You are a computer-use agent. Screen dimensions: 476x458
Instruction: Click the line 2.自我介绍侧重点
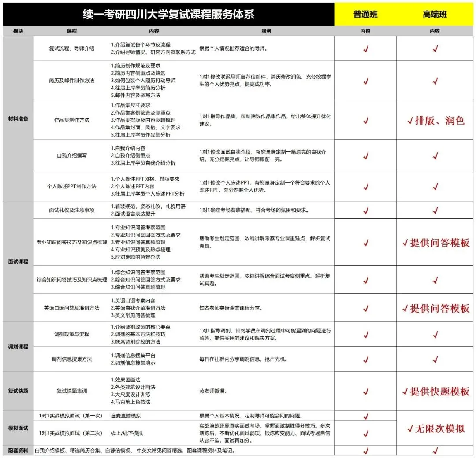click(x=130, y=155)
